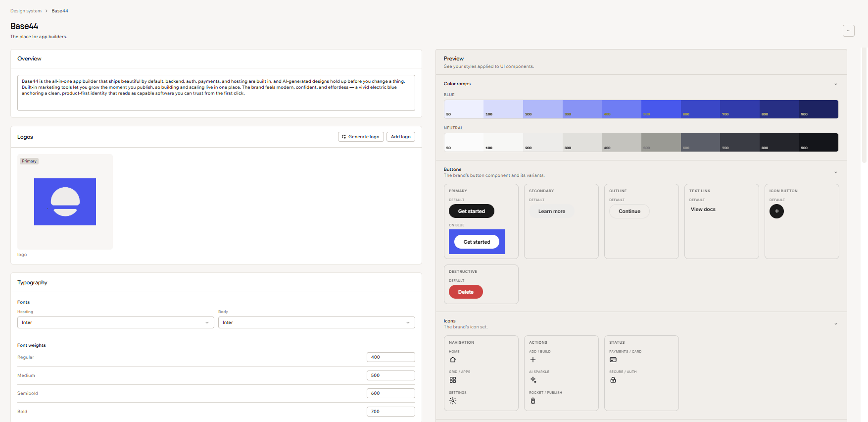Click the Primary tag on the logo
Viewport: 868px width, 422px height.
tap(29, 161)
